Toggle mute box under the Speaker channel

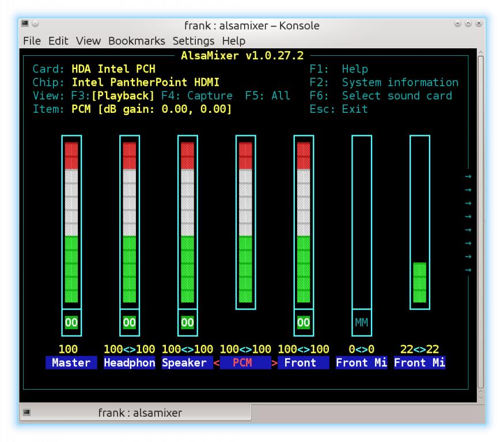pyautogui.click(x=188, y=323)
